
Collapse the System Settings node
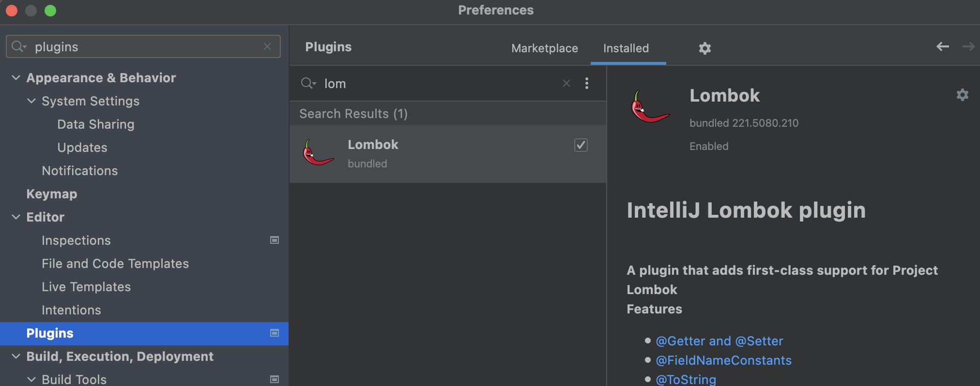click(31, 101)
